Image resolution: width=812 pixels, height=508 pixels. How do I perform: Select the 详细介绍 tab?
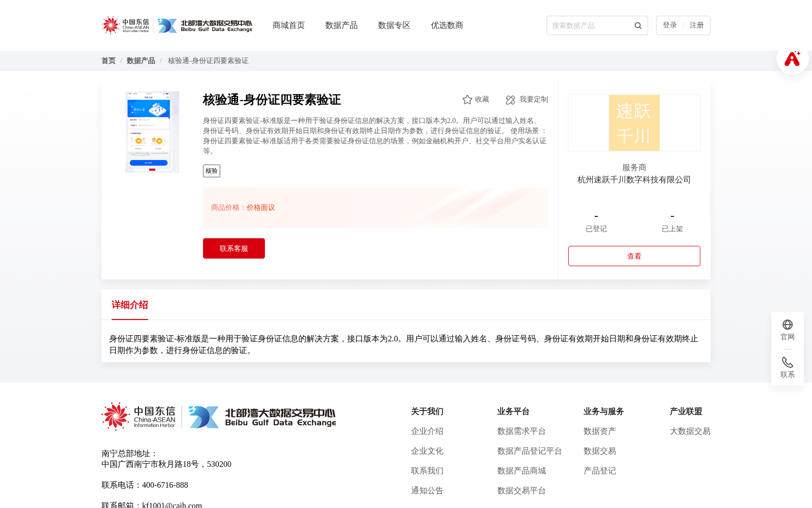pyautogui.click(x=130, y=305)
